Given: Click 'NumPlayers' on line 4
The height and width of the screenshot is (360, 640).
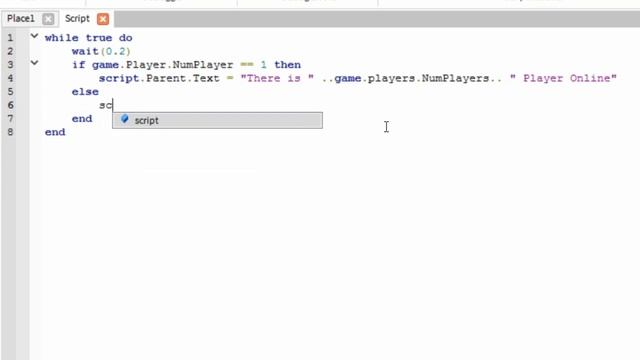Looking at the screenshot, I should pyautogui.click(x=456, y=78).
